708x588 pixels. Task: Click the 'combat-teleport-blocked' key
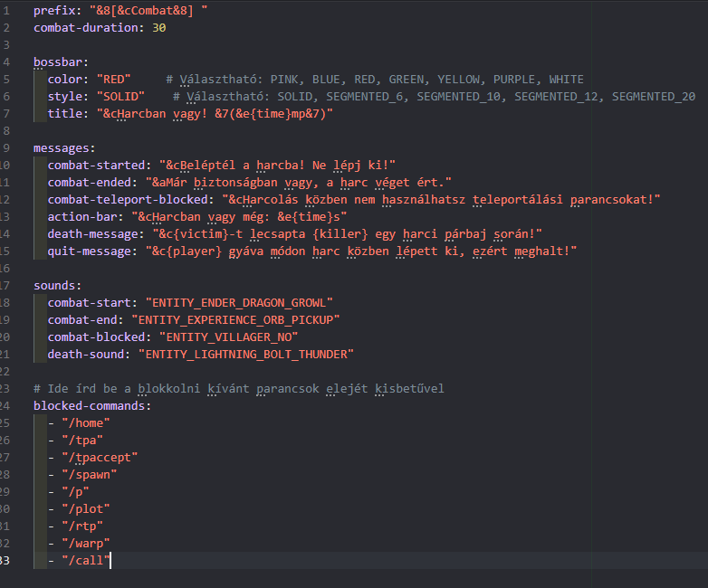[128, 200]
